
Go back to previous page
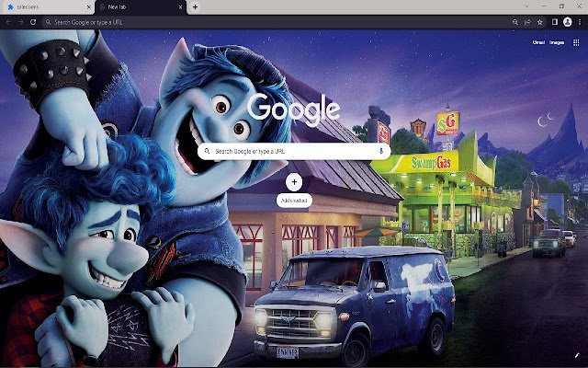coord(8,22)
